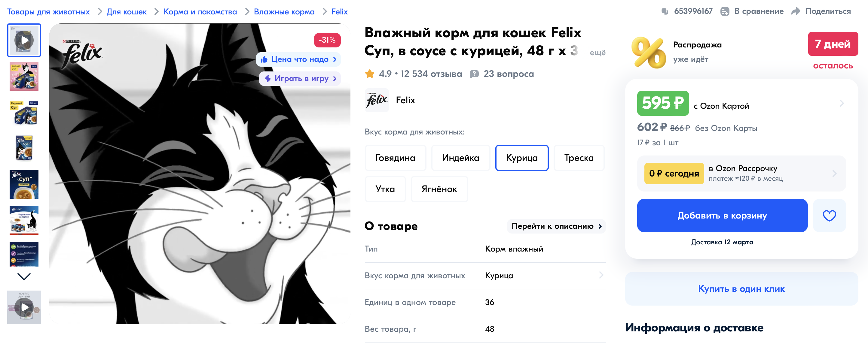
Task: Expand the Ozon Картой price details chevron
Action: (x=841, y=103)
